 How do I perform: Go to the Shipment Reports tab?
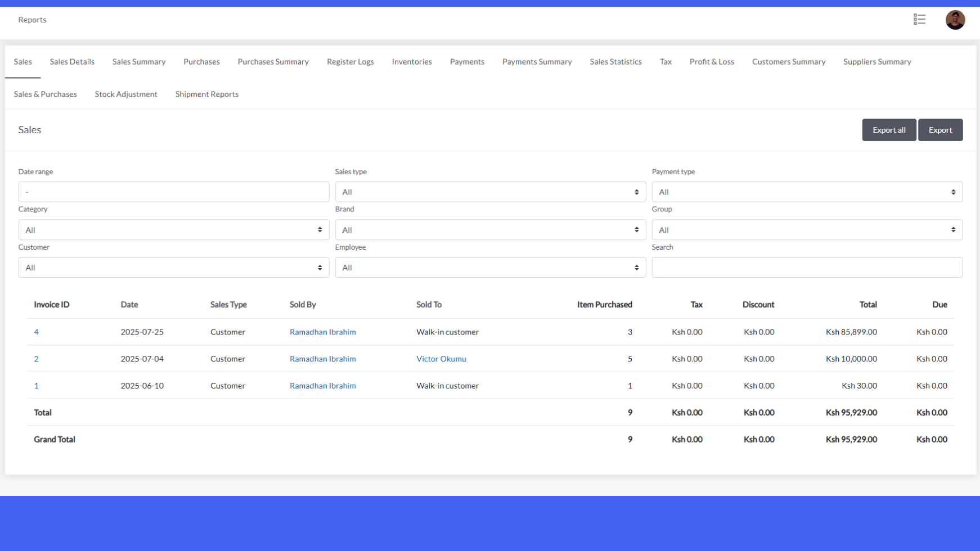(206, 94)
